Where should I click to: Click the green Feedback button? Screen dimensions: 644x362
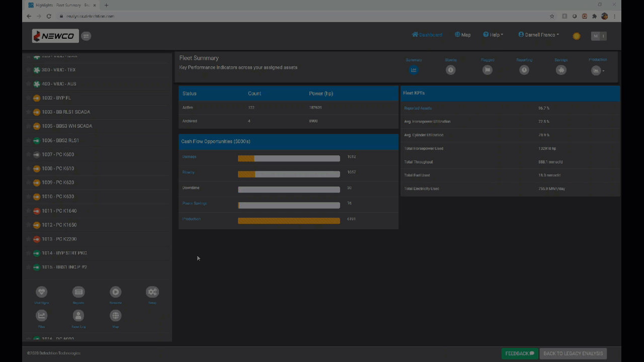pos(519,353)
